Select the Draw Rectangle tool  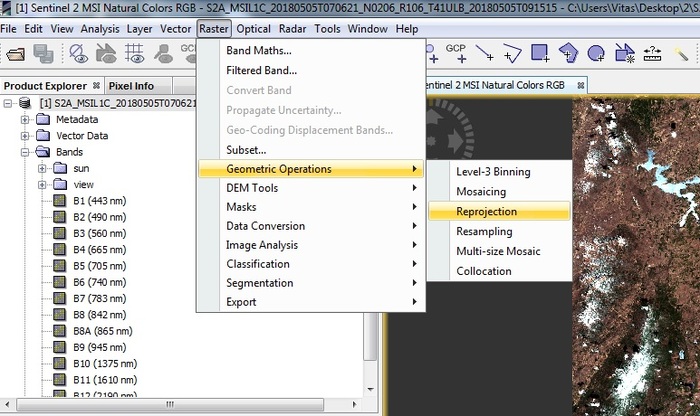click(x=540, y=52)
